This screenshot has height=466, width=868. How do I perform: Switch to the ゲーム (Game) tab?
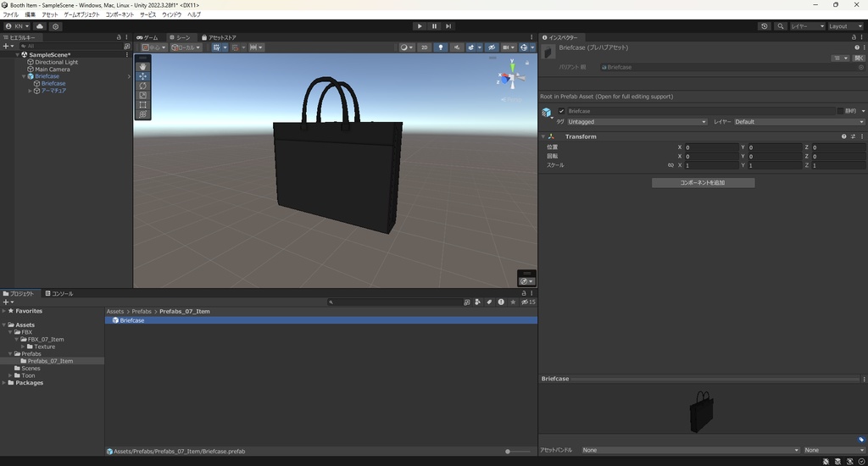tap(147, 37)
